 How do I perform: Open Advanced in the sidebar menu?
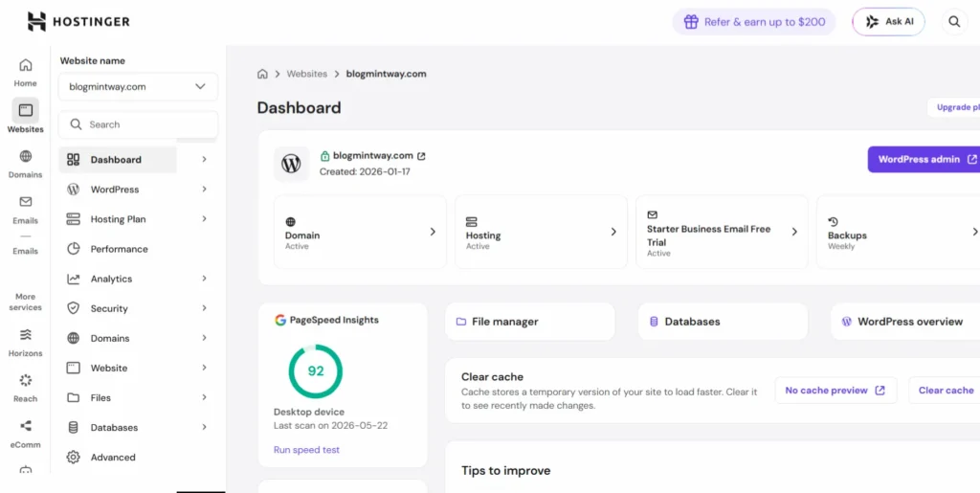click(113, 458)
